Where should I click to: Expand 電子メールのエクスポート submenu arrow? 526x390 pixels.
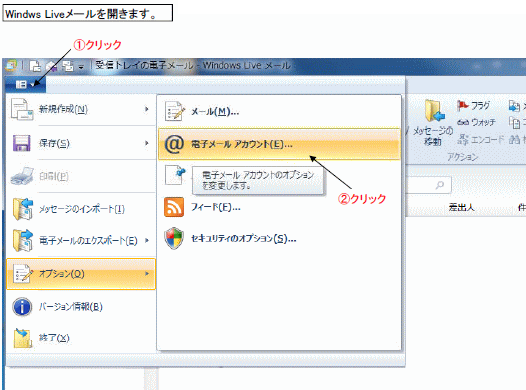[x=147, y=240]
